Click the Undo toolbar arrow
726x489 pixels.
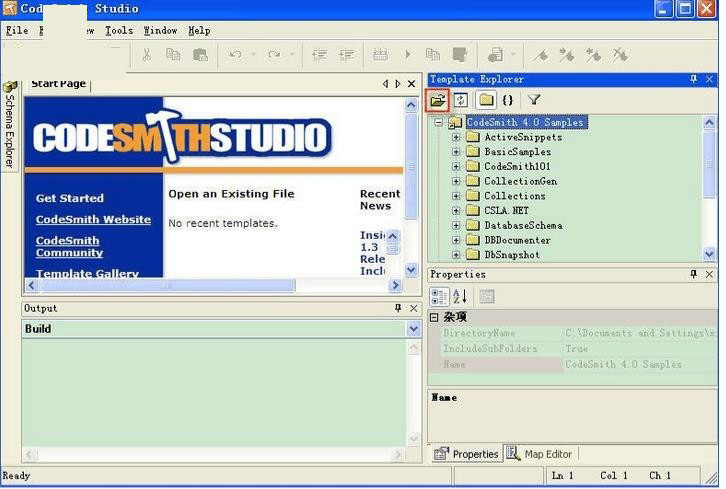point(235,55)
